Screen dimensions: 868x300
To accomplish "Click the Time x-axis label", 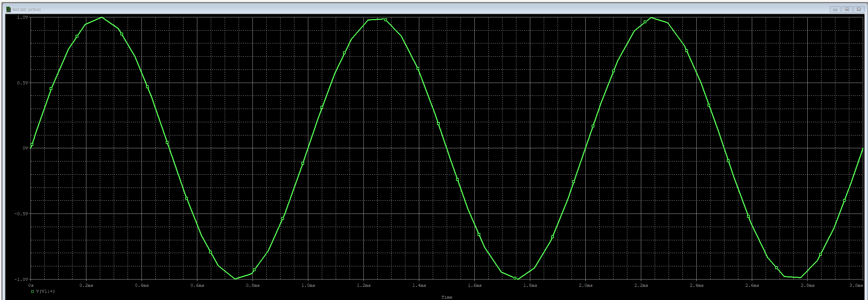I will pyautogui.click(x=447, y=297).
